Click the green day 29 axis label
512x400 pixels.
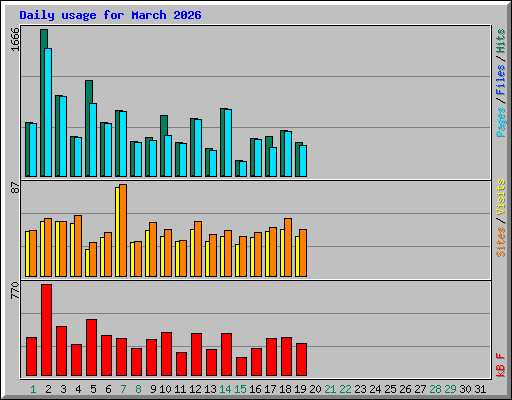pos(450,389)
